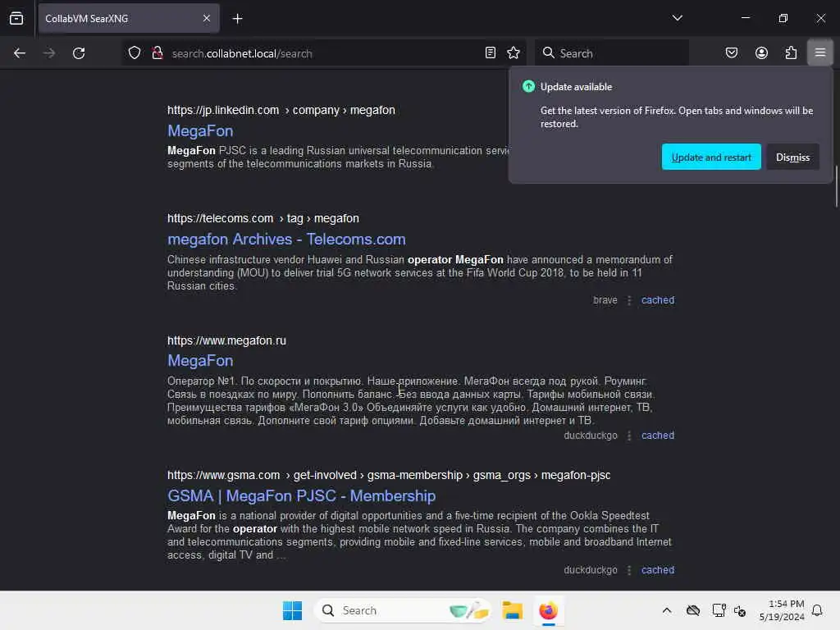
Task: Open tracking protection shield icon
Action: pyautogui.click(x=135, y=53)
